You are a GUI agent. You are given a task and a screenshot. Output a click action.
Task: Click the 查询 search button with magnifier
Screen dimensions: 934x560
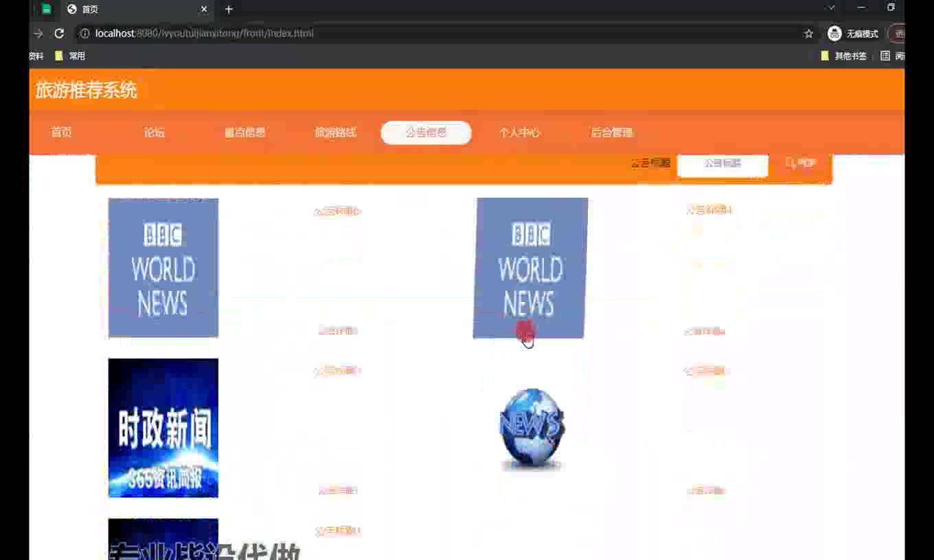pyautogui.click(x=801, y=163)
